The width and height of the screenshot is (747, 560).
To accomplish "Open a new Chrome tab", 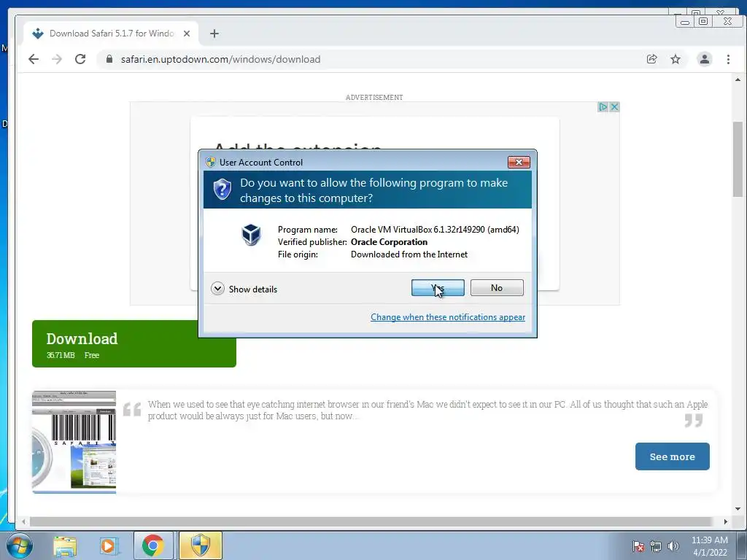I will click(x=214, y=34).
